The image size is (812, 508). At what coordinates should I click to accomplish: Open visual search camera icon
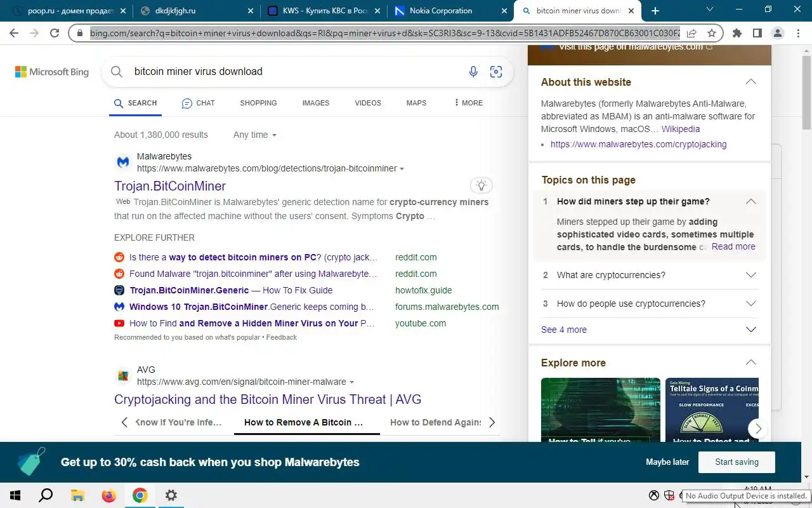point(496,72)
